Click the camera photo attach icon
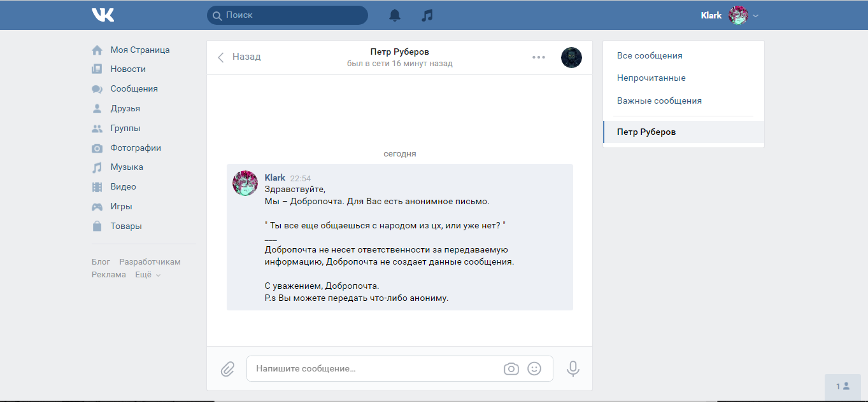868x402 pixels. point(511,368)
